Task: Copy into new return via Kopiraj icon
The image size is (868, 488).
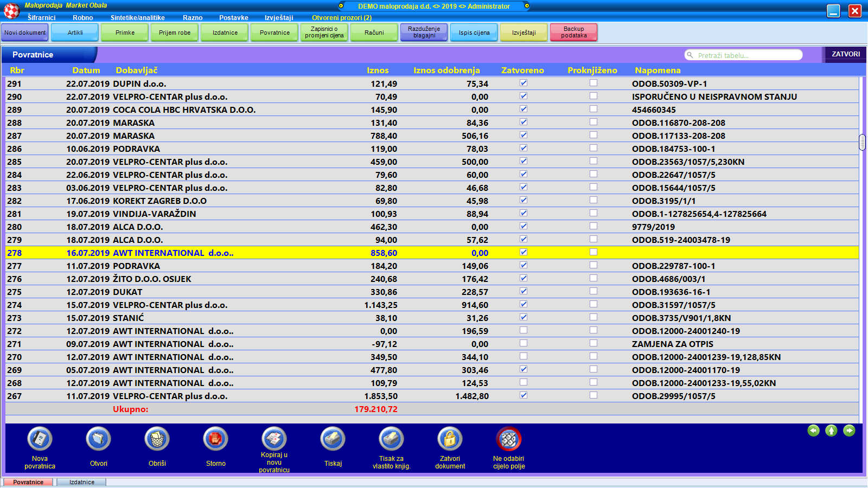Action: 274,439
